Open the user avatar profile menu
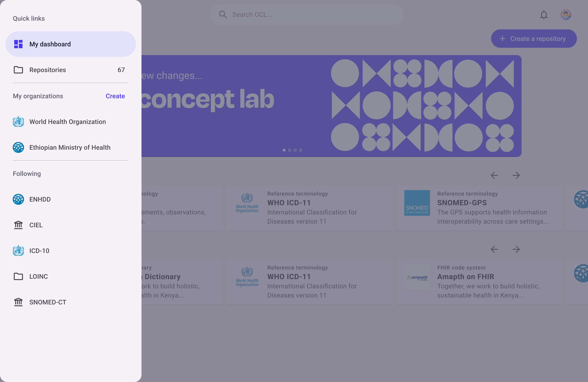This screenshot has width=588, height=382. coord(565,15)
